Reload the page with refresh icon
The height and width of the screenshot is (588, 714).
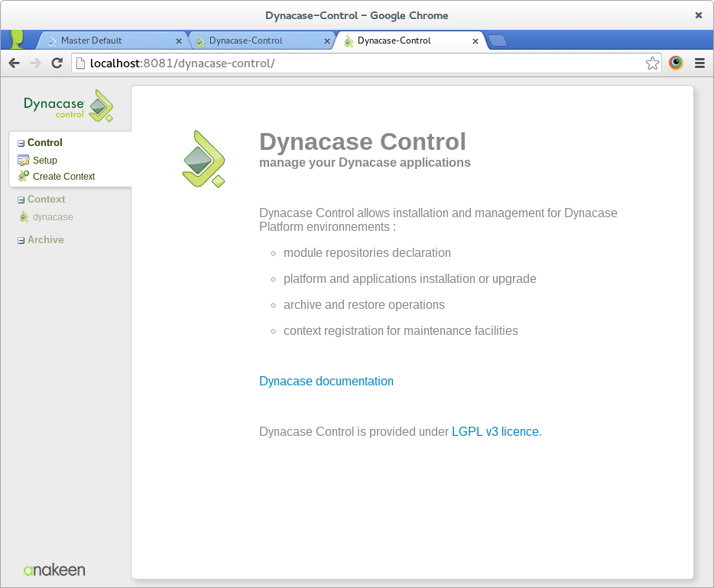pos(57,63)
